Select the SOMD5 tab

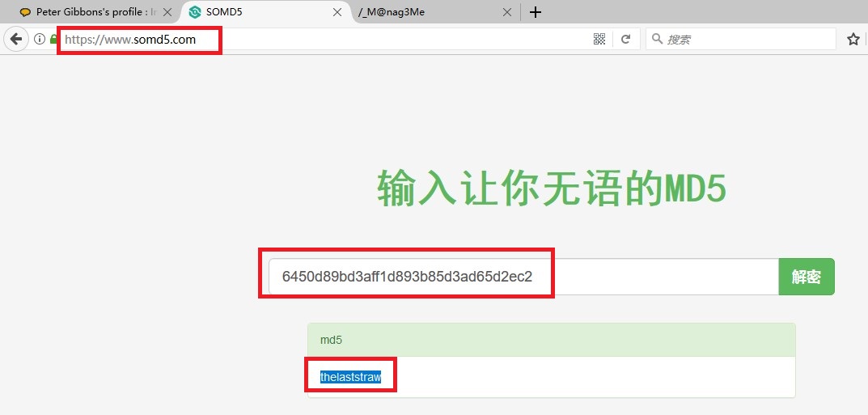(x=259, y=12)
